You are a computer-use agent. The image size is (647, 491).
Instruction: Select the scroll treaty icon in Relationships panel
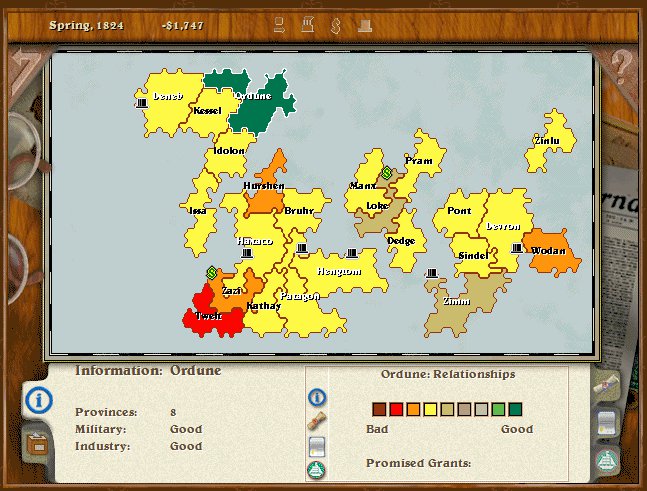[317, 421]
